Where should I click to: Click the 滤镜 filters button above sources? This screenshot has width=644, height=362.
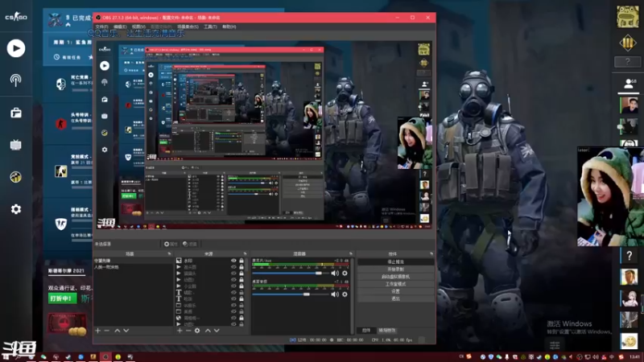pyautogui.click(x=190, y=244)
